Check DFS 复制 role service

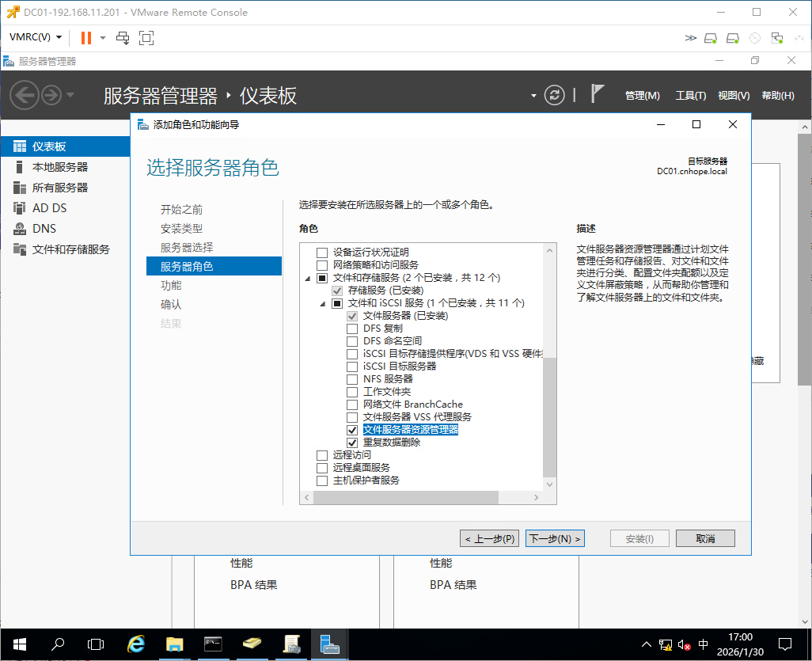(352, 329)
